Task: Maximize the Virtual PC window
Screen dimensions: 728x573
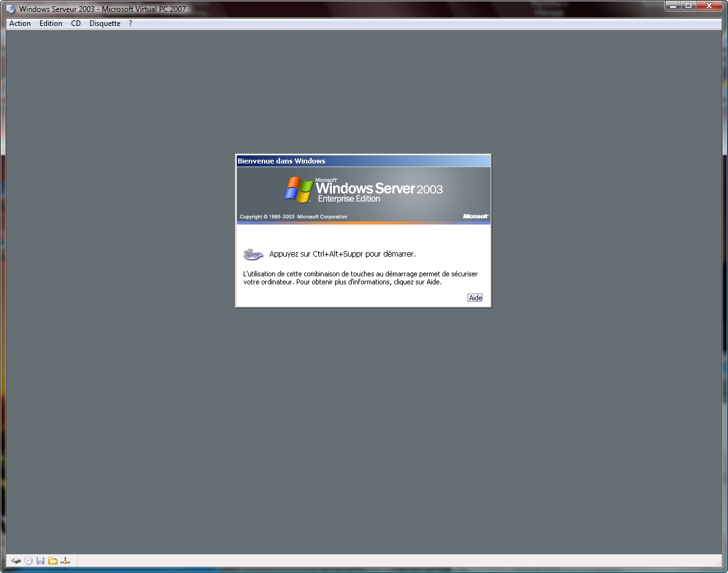Action: tap(689, 6)
